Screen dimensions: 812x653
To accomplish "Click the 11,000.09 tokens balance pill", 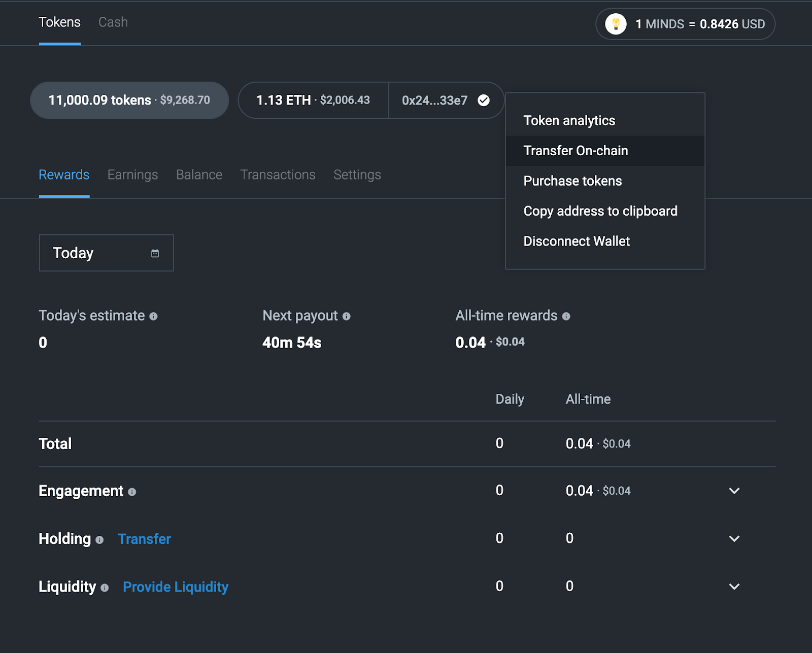I will (x=129, y=100).
